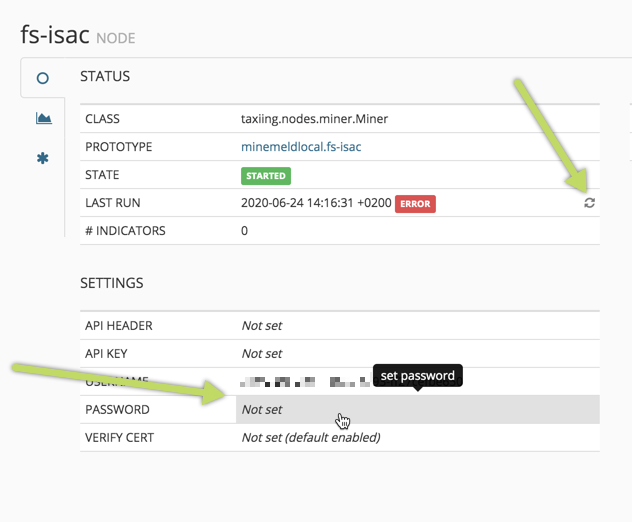Set the API HEADER value

262,326
